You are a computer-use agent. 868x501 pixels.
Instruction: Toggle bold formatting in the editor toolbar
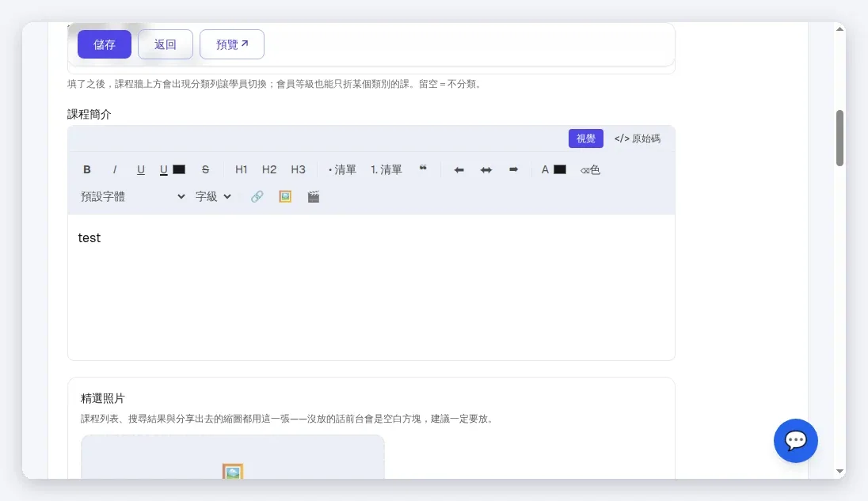click(87, 169)
